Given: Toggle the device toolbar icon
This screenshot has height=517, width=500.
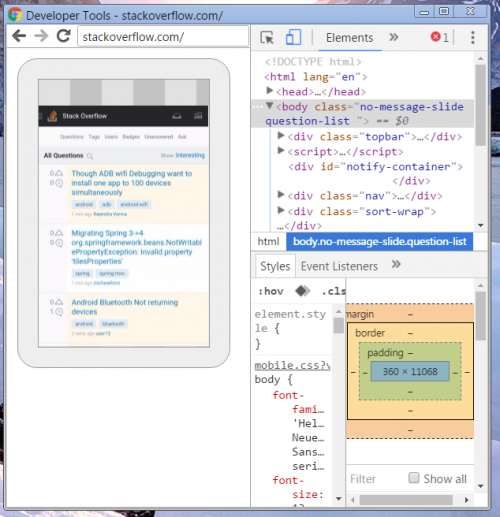Looking at the screenshot, I should [x=293, y=37].
